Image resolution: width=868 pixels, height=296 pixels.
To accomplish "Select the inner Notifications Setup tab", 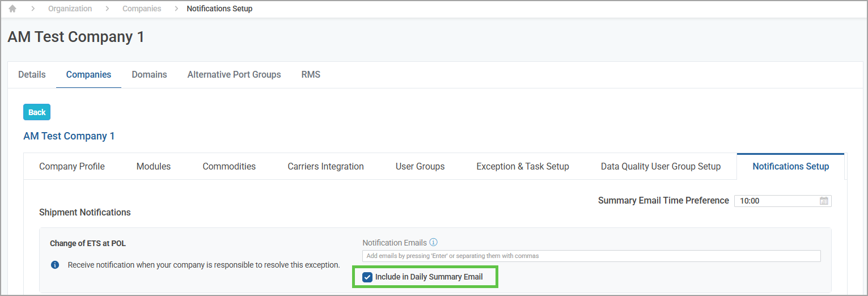I will pyautogui.click(x=791, y=166).
